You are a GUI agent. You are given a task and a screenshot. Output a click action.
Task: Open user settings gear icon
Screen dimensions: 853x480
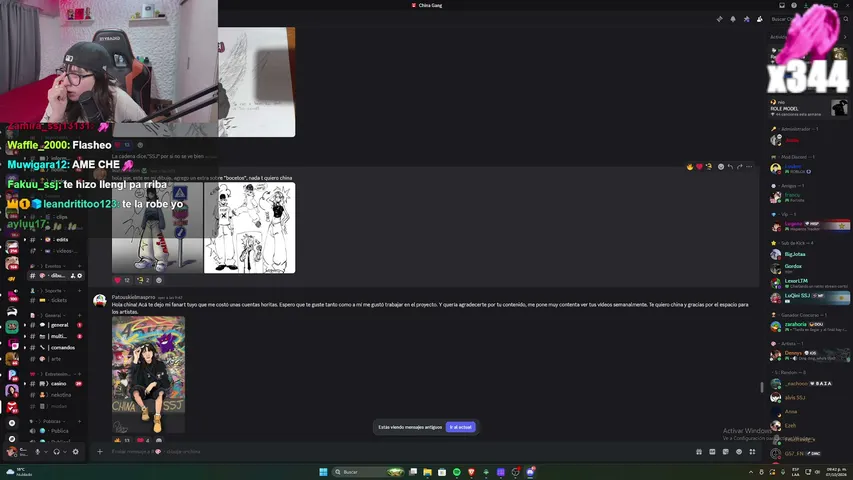pos(76,452)
